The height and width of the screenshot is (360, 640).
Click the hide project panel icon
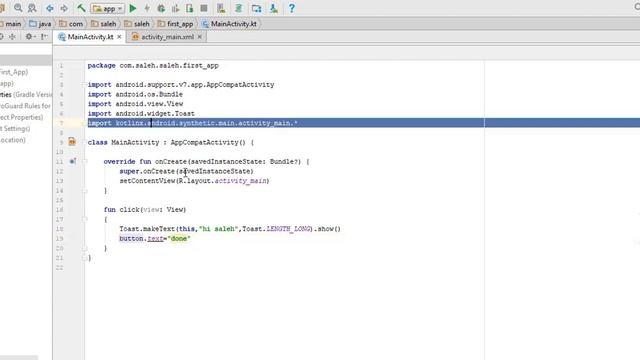tap(44, 37)
